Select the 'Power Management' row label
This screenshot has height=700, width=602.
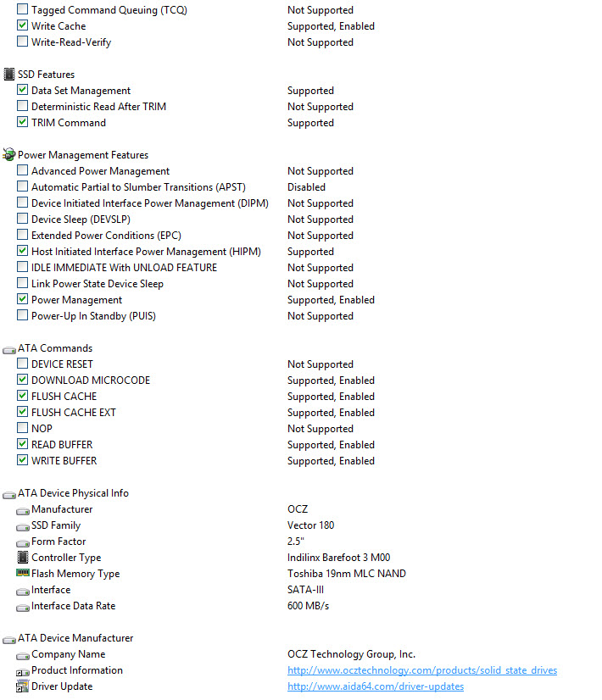click(x=76, y=300)
